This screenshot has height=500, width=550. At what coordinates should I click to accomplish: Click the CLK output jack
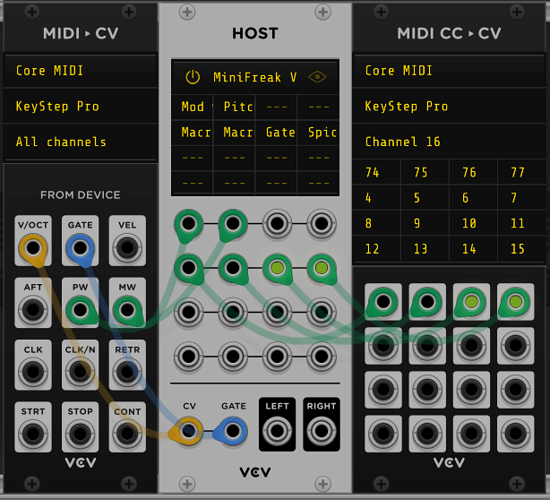[x=33, y=372]
